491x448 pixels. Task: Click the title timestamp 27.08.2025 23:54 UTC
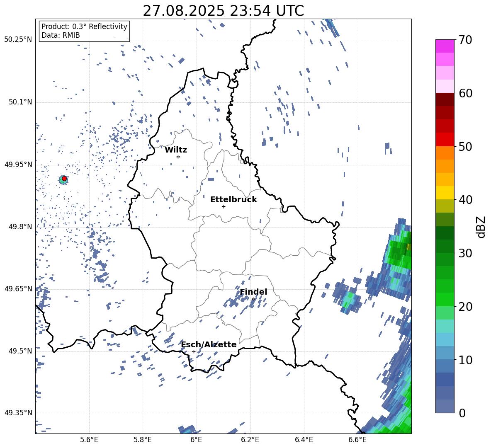coord(223,11)
